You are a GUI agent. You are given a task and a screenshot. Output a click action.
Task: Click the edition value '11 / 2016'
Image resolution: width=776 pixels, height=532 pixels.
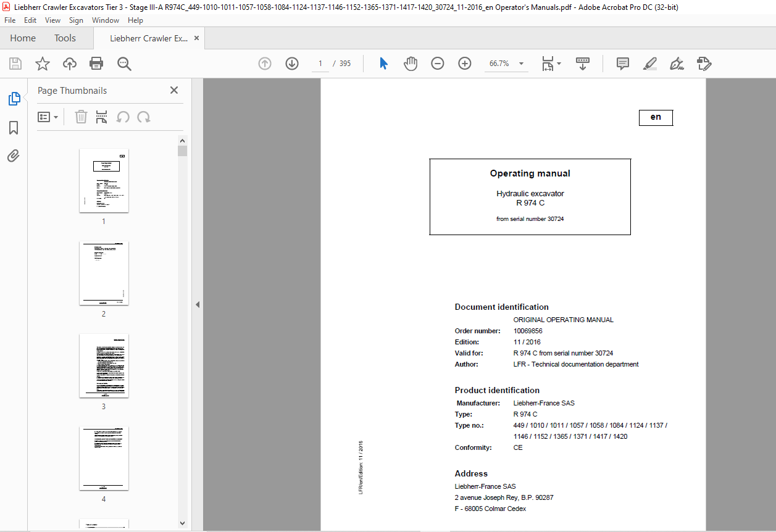point(527,342)
